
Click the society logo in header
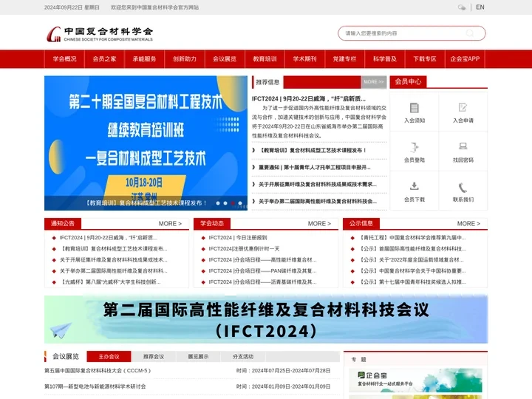[100, 34]
